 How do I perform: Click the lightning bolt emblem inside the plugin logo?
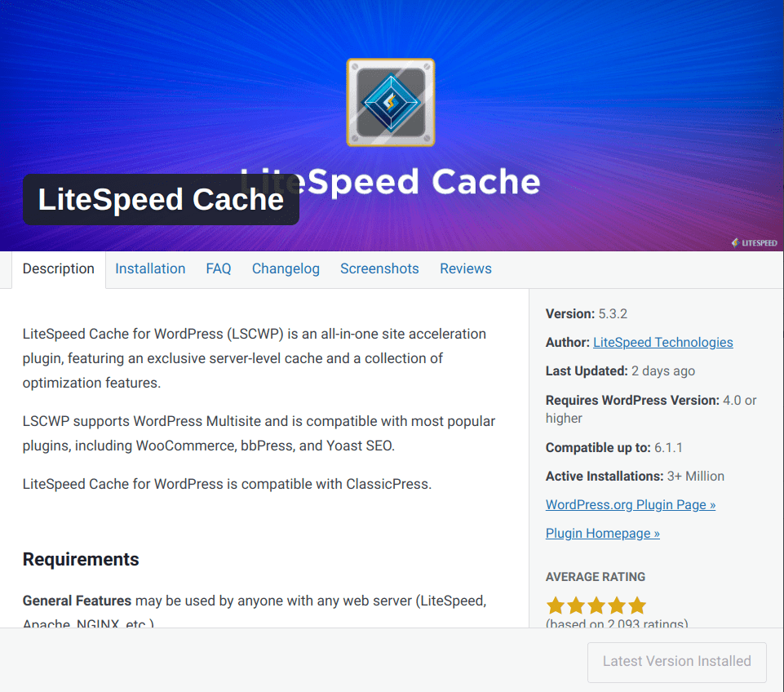point(390,101)
